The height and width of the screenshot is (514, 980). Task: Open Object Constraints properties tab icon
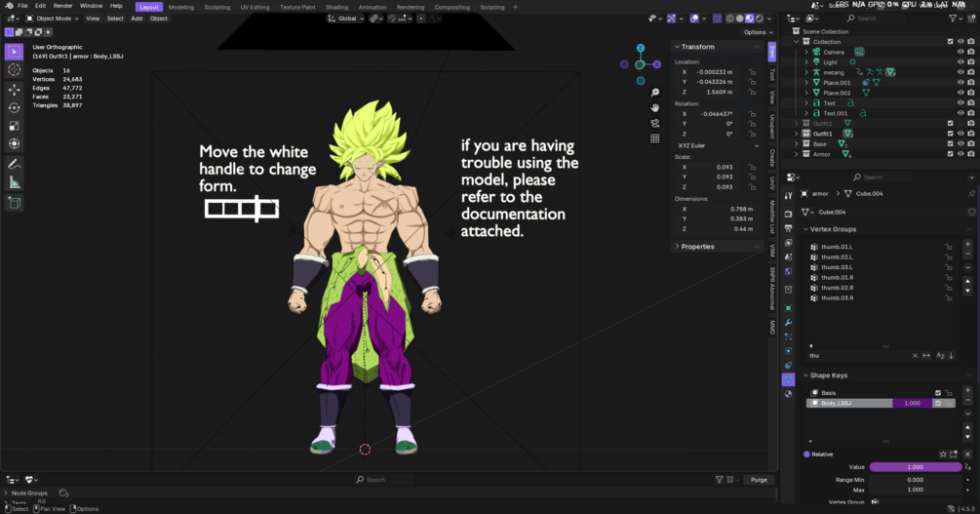pos(788,365)
